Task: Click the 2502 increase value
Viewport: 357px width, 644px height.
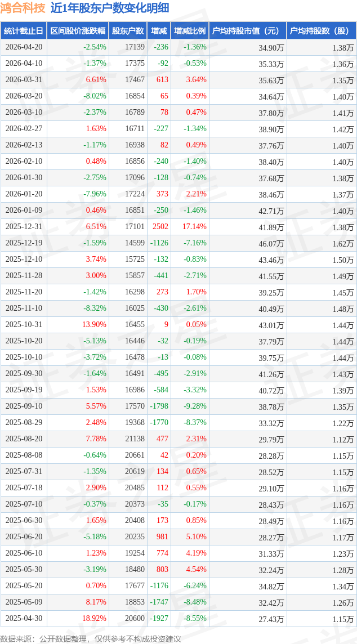Action: click(x=160, y=227)
